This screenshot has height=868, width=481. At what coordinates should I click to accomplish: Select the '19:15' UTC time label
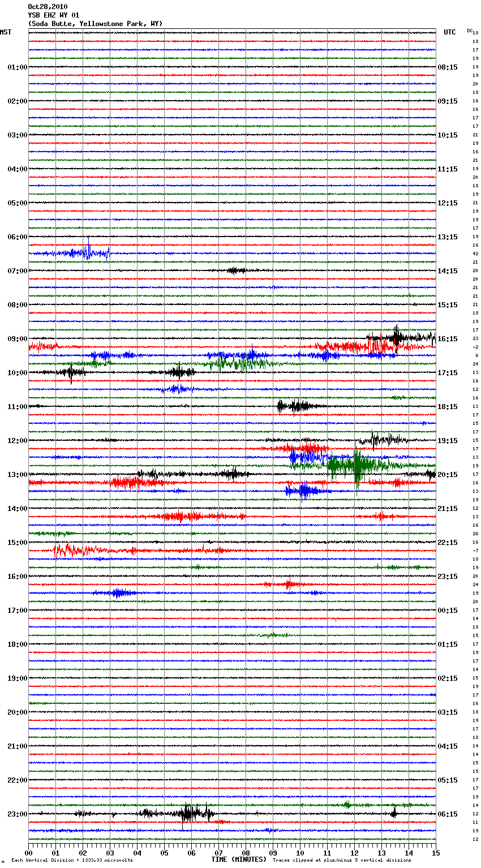click(448, 441)
